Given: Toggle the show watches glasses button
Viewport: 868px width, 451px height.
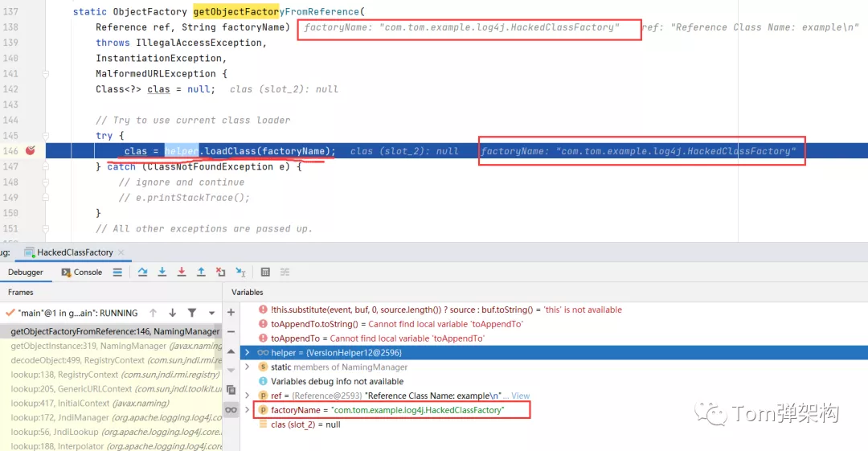Looking at the screenshot, I should 231,410.
